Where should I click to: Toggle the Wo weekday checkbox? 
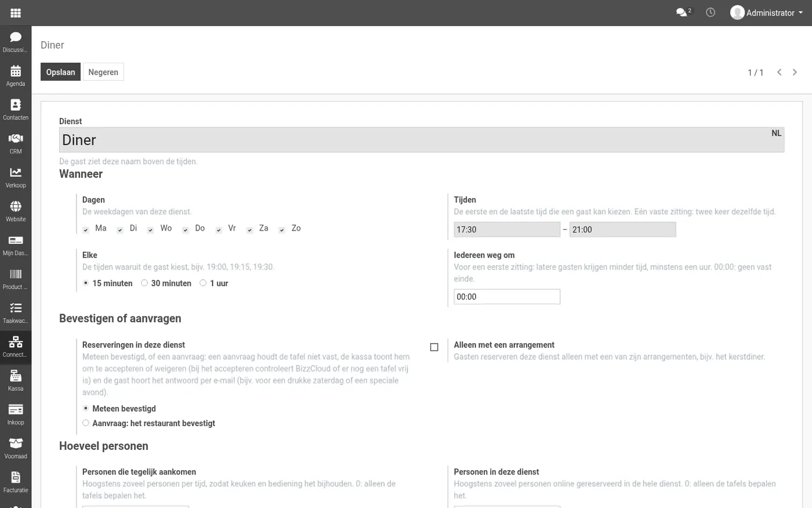(x=150, y=230)
